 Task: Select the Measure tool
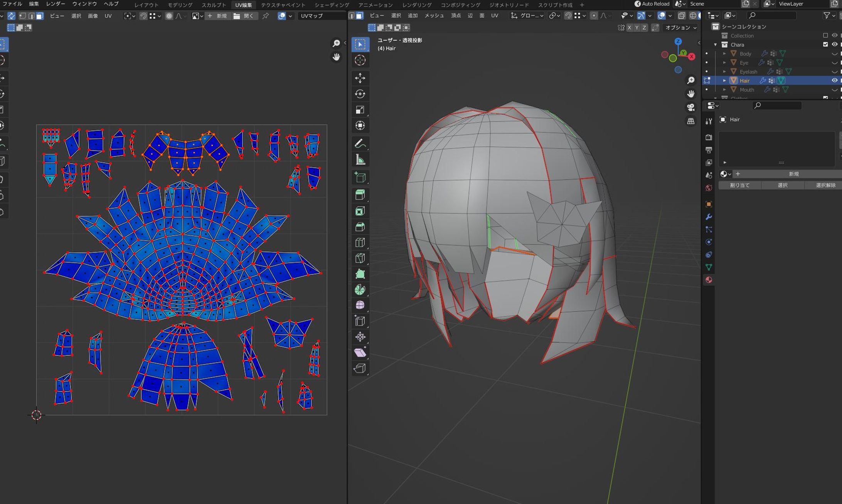click(x=360, y=160)
